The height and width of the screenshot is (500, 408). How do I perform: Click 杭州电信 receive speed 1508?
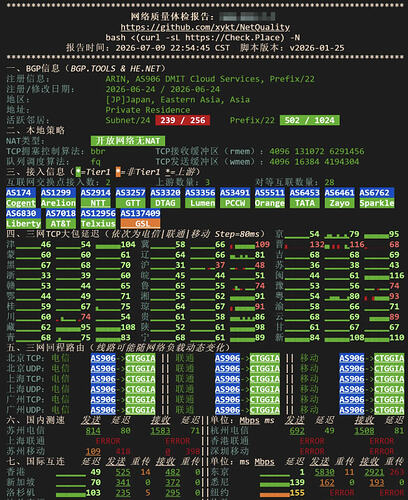(364, 430)
